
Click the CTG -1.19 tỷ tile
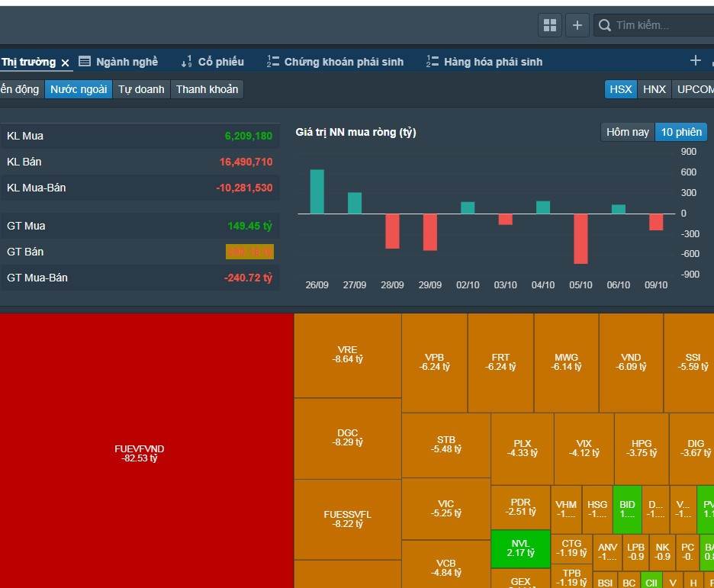click(x=571, y=549)
